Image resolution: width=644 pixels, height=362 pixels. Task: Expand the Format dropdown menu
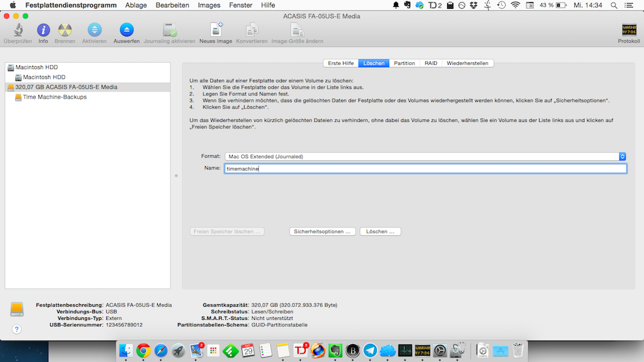425,156
